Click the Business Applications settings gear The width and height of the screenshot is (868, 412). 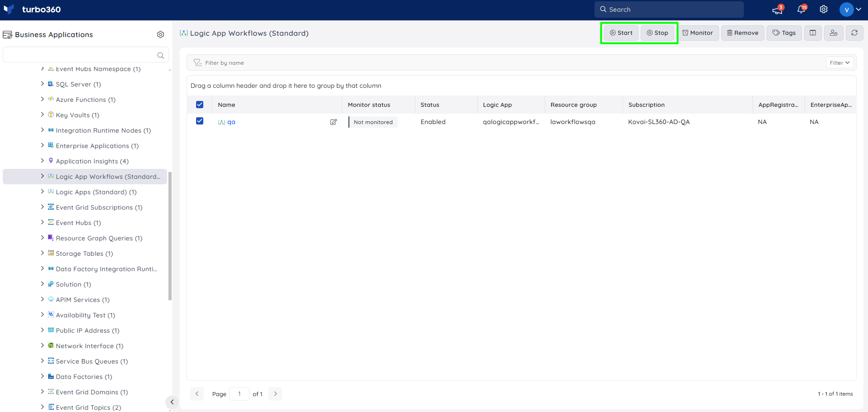click(x=160, y=34)
